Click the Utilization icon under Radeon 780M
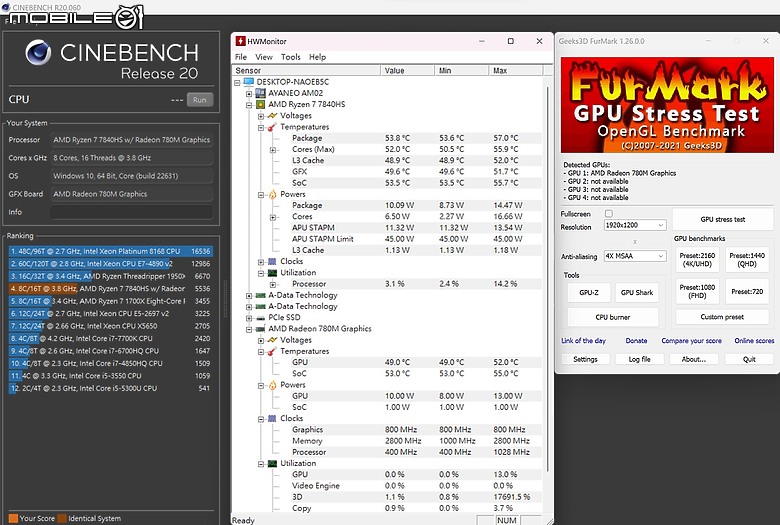 tap(272, 463)
